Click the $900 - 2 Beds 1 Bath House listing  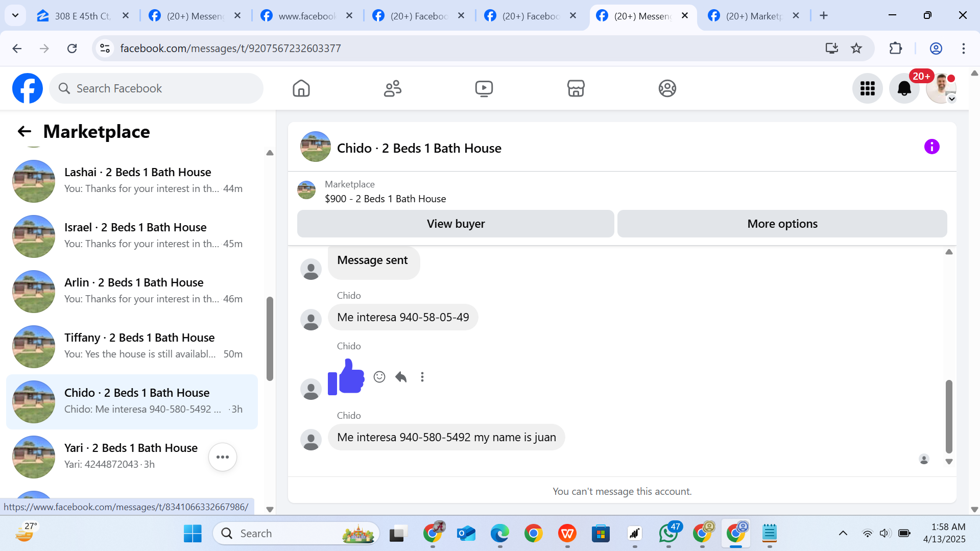386,199
